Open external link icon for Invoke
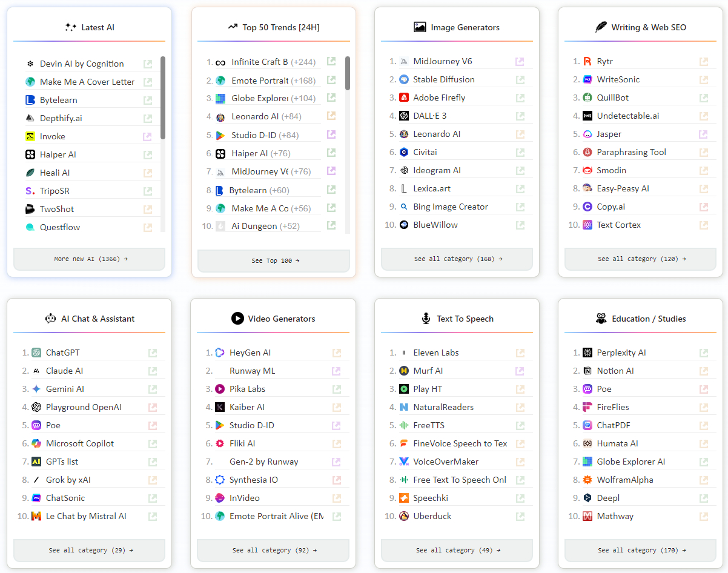Viewport: 728px width, 573px height. (x=148, y=137)
